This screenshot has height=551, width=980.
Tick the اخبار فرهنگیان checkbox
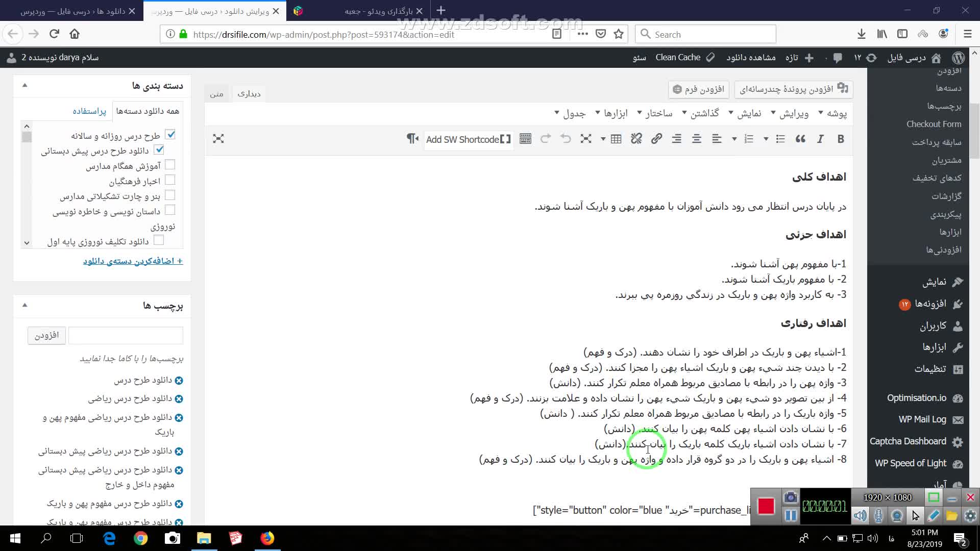click(170, 180)
